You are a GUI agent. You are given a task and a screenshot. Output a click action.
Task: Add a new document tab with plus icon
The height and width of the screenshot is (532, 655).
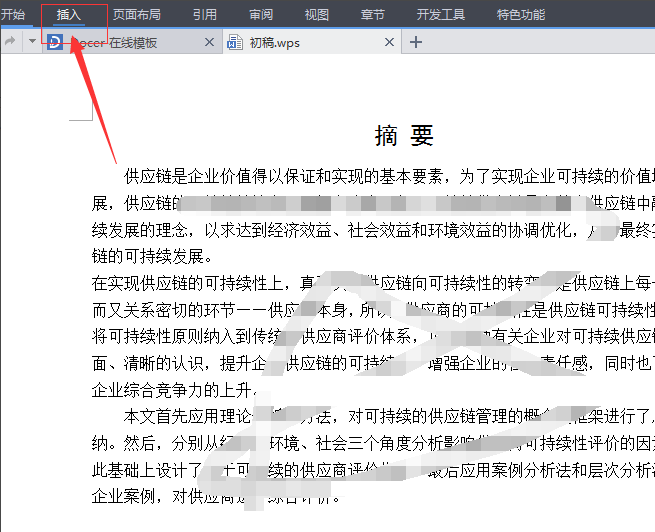pos(416,42)
